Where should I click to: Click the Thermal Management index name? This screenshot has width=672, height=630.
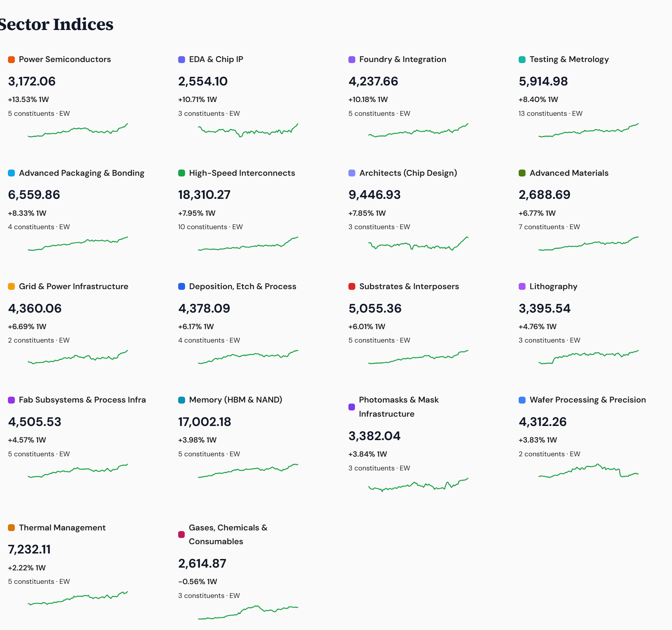tap(62, 528)
